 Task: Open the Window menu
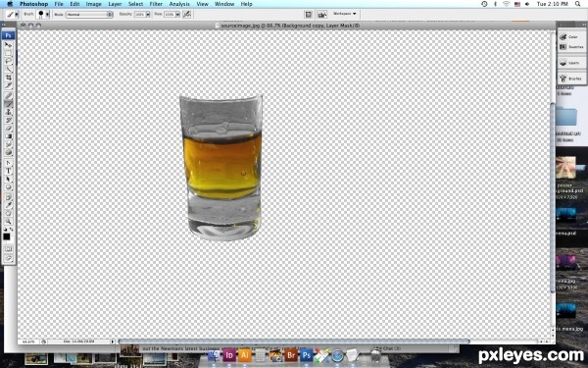coord(224,4)
